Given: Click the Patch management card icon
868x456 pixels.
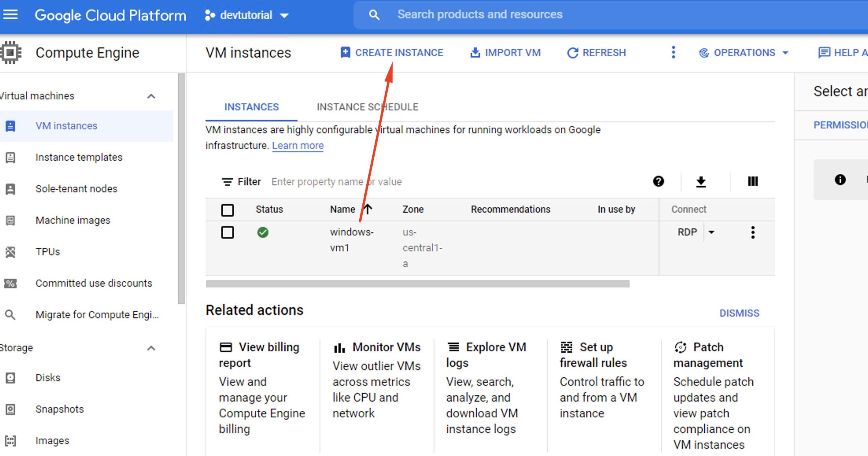Looking at the screenshot, I should coord(680,347).
